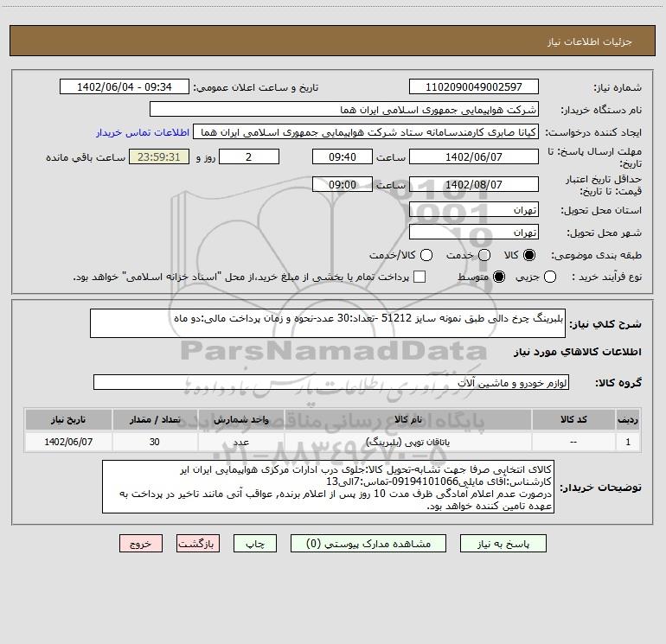Select the کالا radio button

[x=529, y=255]
